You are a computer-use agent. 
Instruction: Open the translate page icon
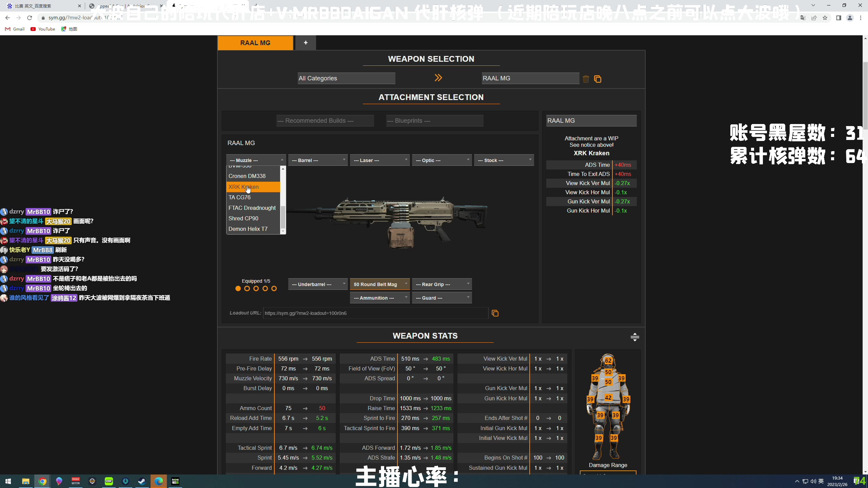(x=803, y=18)
